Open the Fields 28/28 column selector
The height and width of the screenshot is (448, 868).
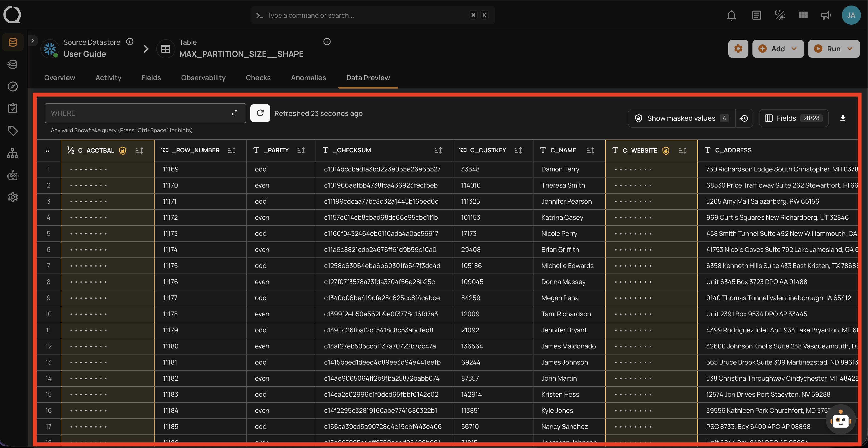pyautogui.click(x=793, y=118)
